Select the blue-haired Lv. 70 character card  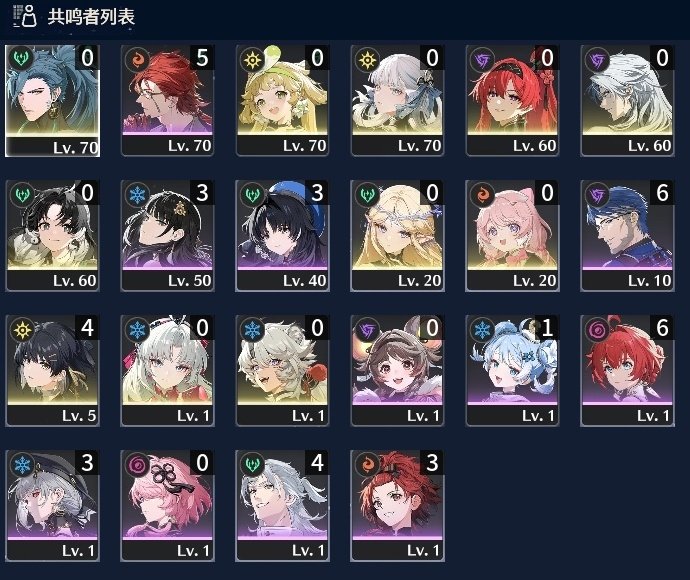(x=52, y=100)
